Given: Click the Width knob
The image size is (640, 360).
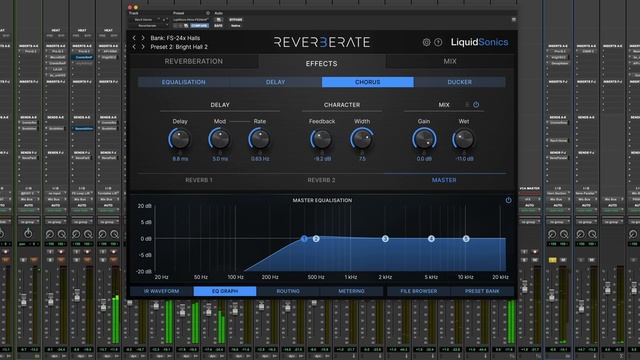Looking at the screenshot, I should [362, 139].
